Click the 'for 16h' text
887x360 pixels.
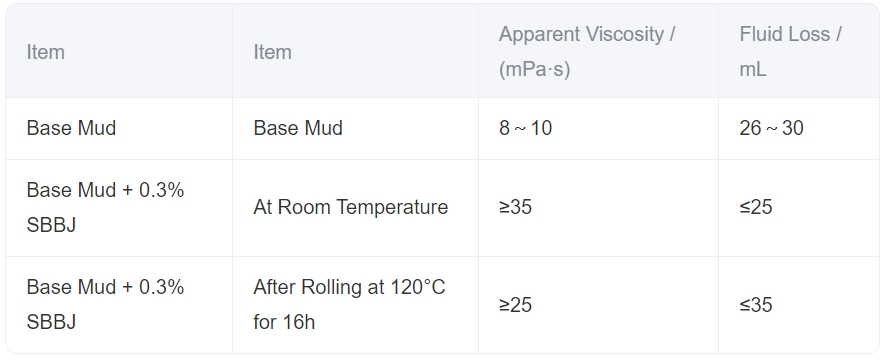284,322
